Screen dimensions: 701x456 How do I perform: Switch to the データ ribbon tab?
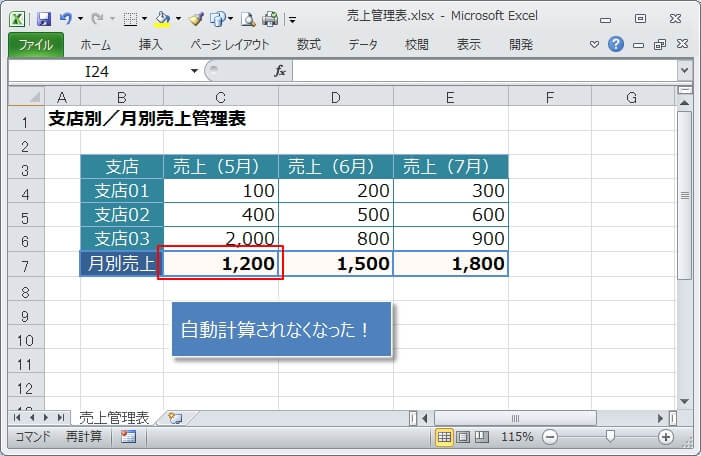pyautogui.click(x=363, y=45)
